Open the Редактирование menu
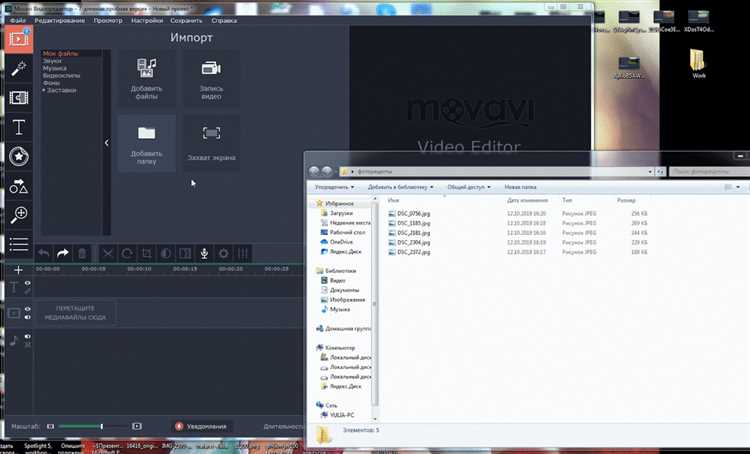This screenshot has width=750, height=454. click(x=59, y=21)
